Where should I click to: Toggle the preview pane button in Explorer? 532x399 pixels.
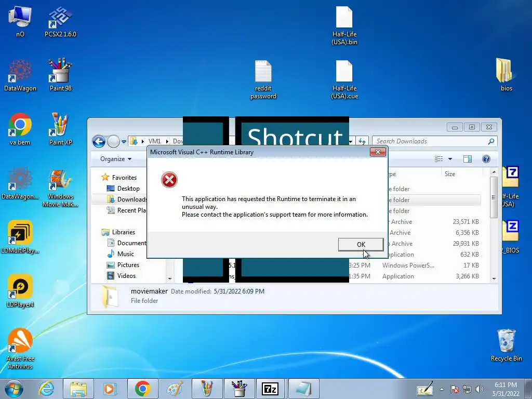coord(468,159)
